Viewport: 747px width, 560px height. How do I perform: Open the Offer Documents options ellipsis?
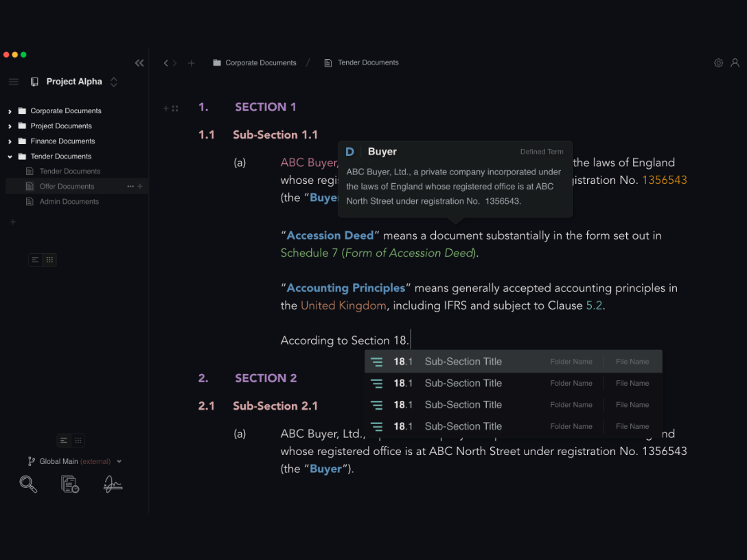(129, 186)
